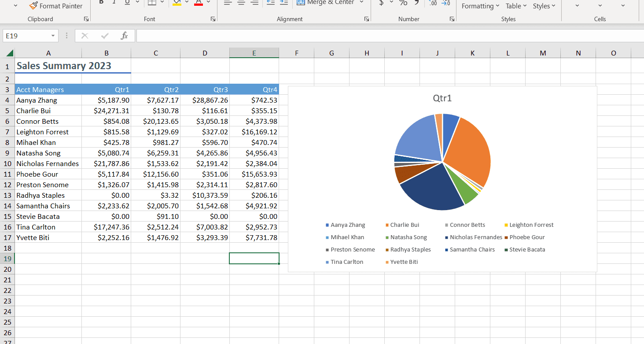Viewport: 644px width, 344px height.
Task: Apply the accounting number format
Action: pos(381,3)
